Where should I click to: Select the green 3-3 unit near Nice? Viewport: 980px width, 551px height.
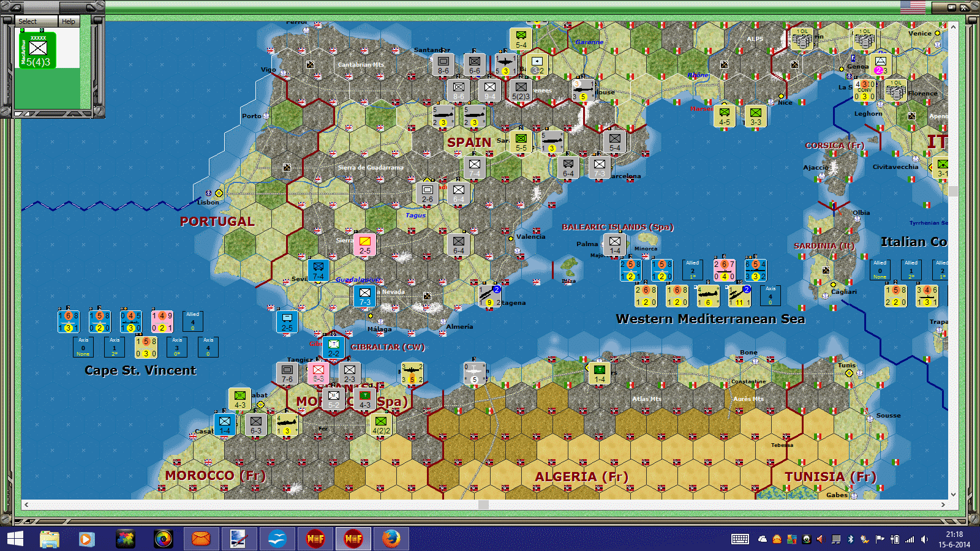click(x=755, y=116)
